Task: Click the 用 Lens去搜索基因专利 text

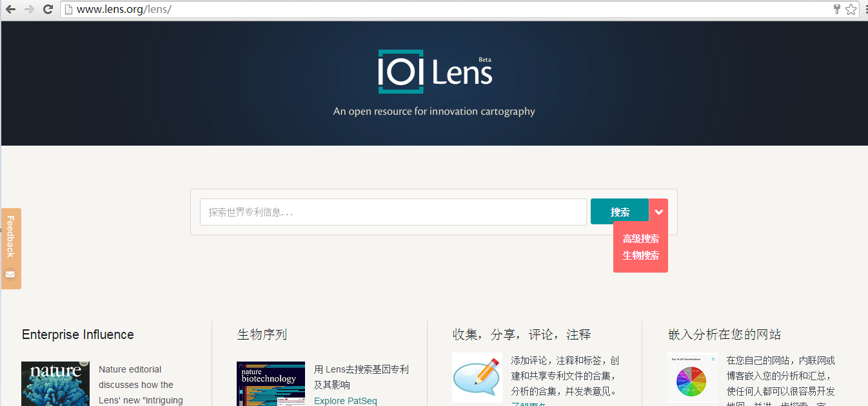Action: point(361,377)
